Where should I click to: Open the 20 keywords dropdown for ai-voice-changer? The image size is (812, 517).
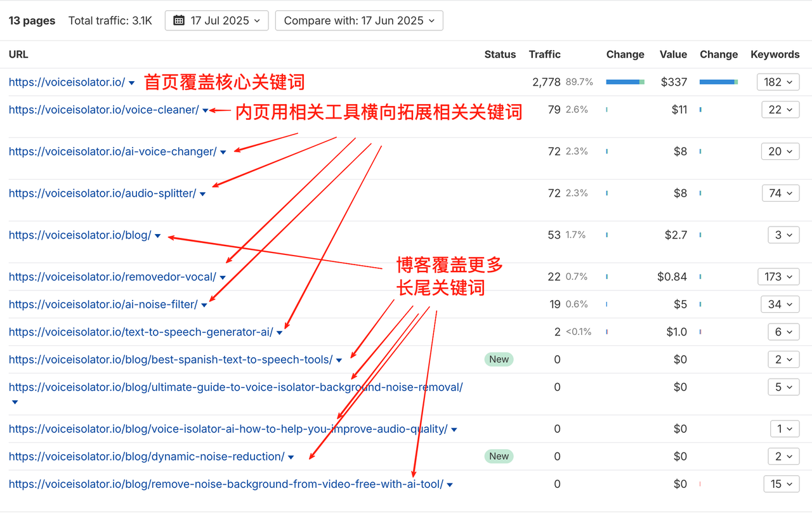pos(781,152)
